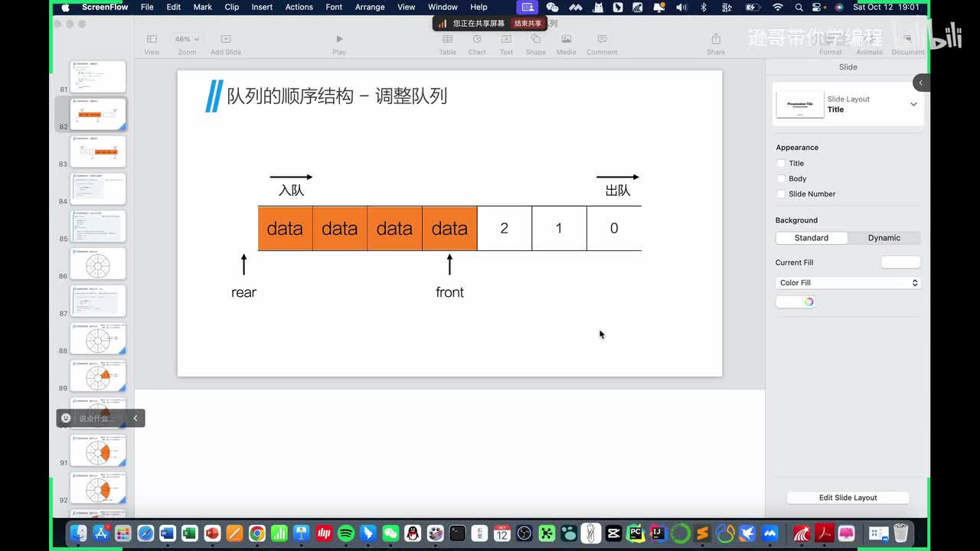Image resolution: width=980 pixels, height=551 pixels.
Task: Click the red stop sharing button
Action: coord(528,24)
